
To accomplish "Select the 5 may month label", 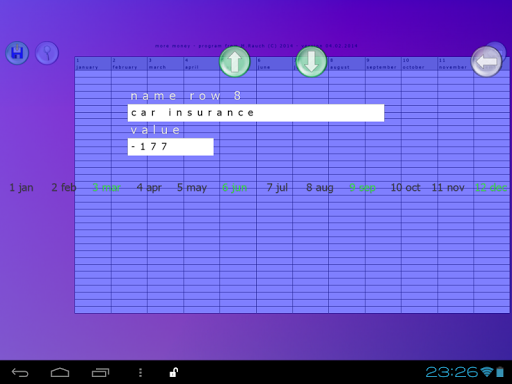I will tap(192, 188).
